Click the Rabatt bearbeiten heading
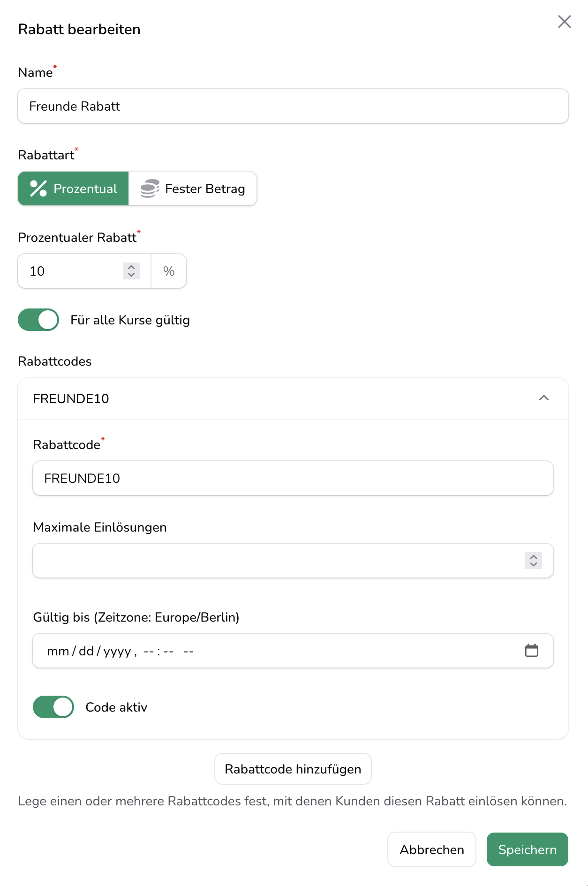 [x=79, y=30]
